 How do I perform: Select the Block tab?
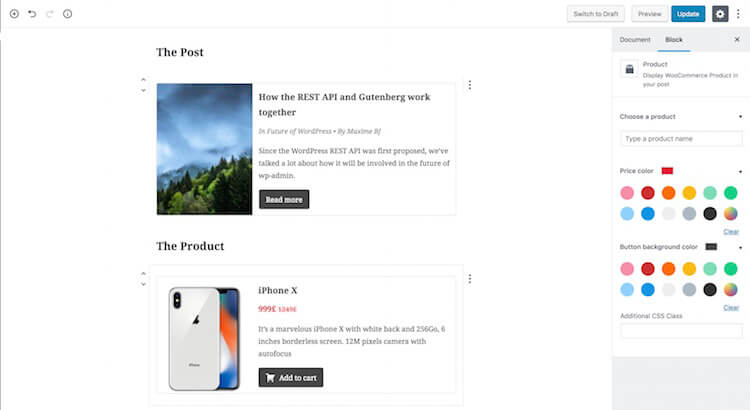point(673,40)
